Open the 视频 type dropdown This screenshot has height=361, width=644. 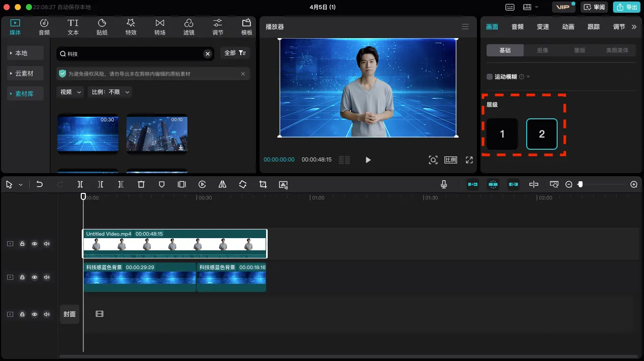[71, 92]
